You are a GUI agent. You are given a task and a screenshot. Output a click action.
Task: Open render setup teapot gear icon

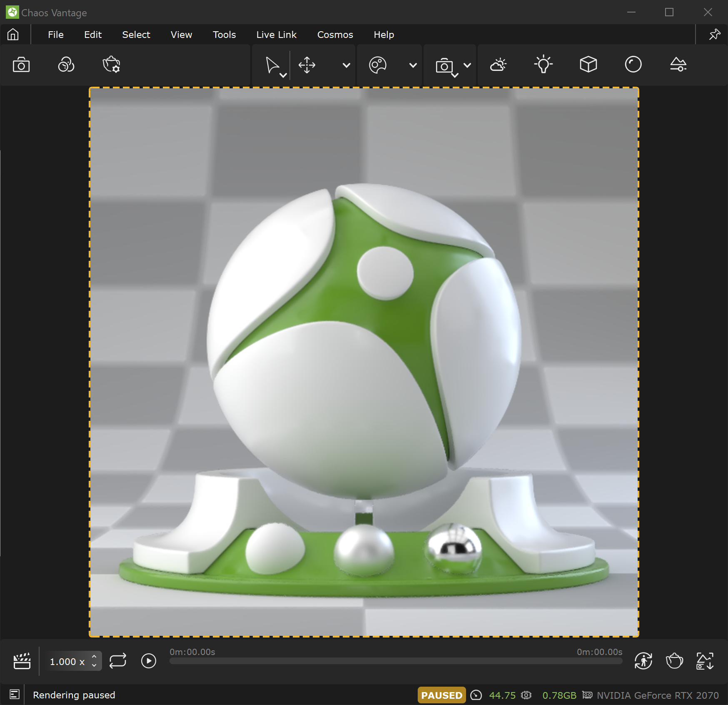[111, 65]
